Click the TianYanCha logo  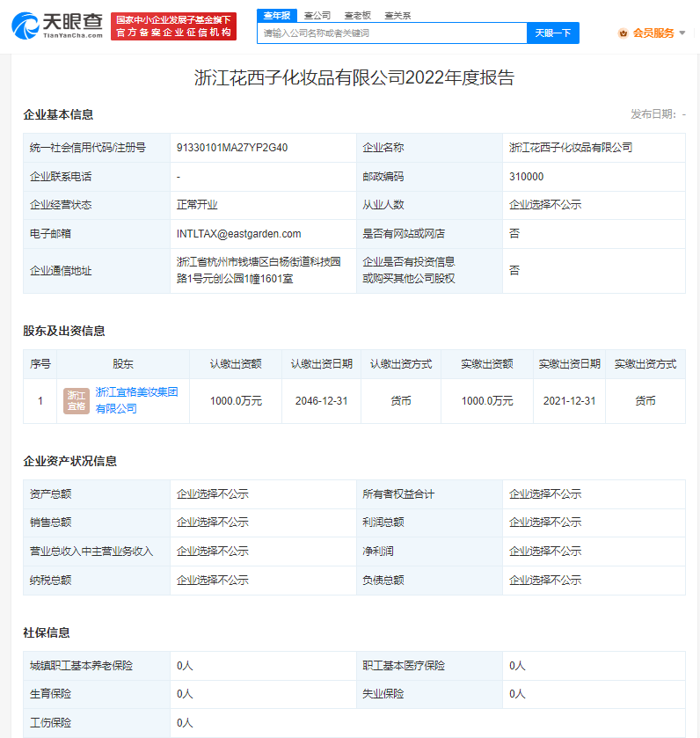coord(57,26)
